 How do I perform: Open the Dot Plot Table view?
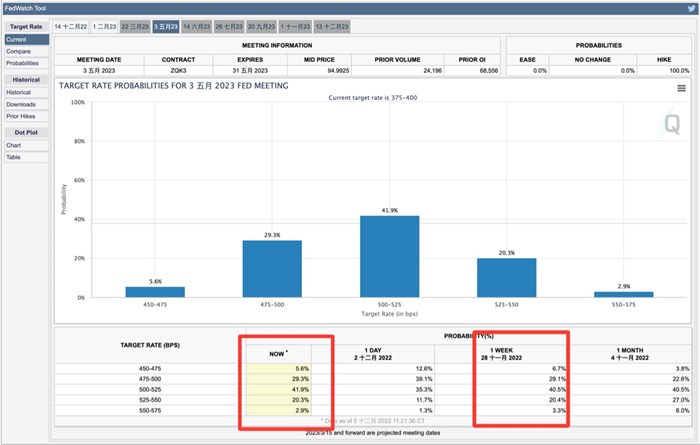click(x=14, y=157)
